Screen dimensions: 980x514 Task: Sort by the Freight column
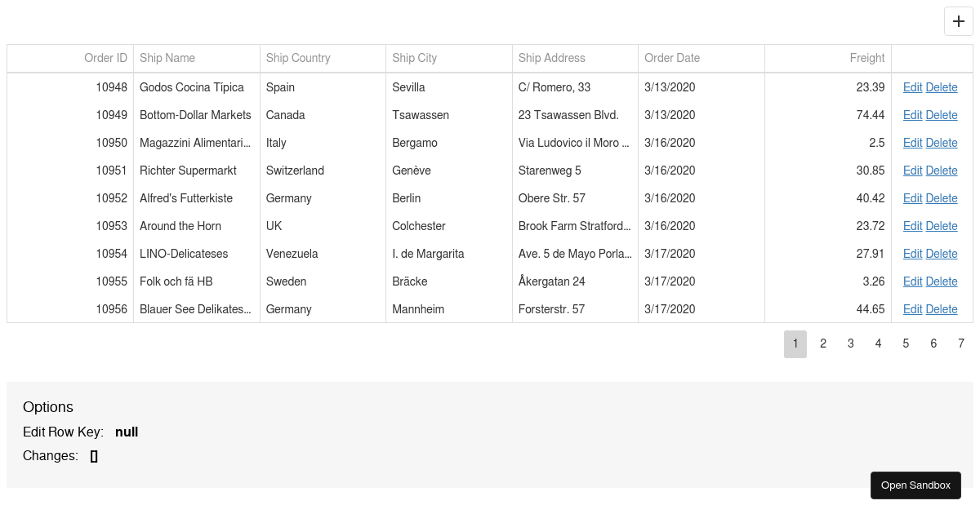866,58
